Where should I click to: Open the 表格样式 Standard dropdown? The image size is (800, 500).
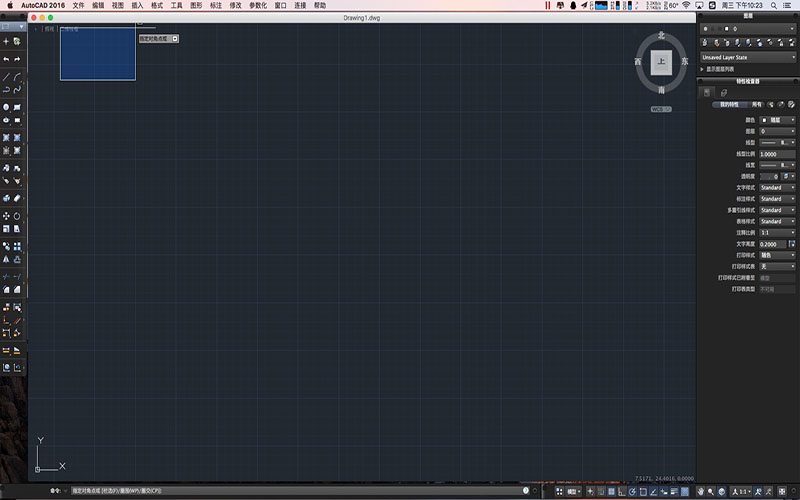[777, 221]
